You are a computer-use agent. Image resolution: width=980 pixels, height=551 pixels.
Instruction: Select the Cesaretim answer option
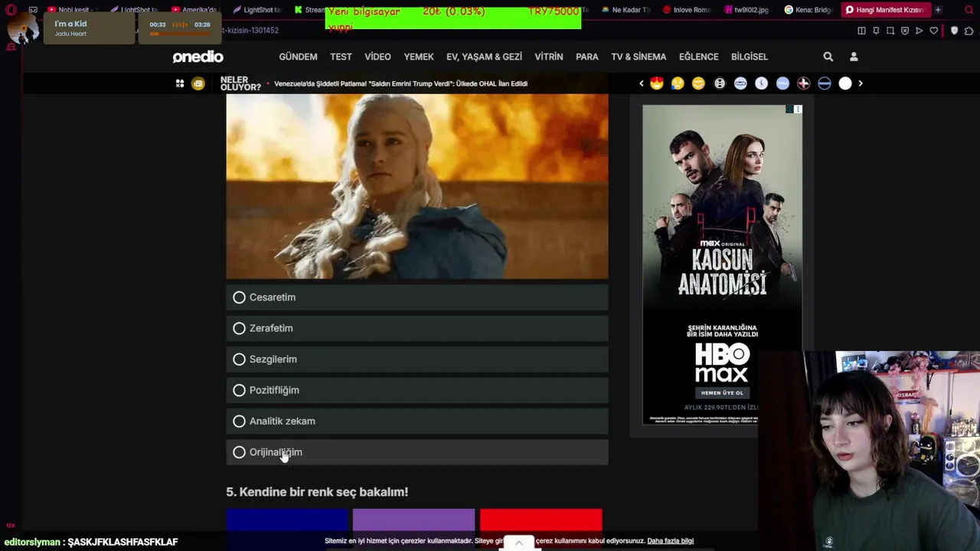(417, 297)
